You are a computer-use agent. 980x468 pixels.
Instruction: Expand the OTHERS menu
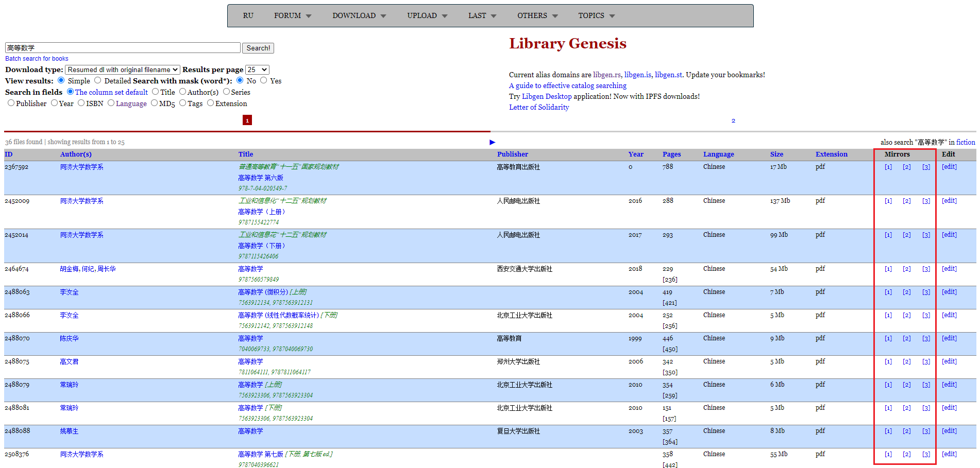pyautogui.click(x=537, y=15)
